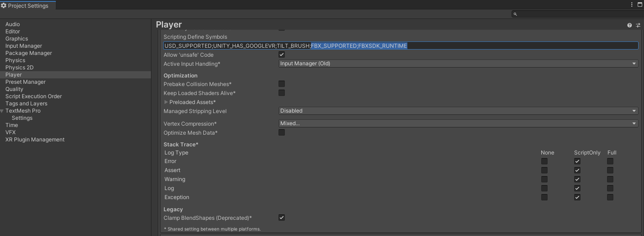
Task: Select XR Plugin Management category
Action: 35,140
